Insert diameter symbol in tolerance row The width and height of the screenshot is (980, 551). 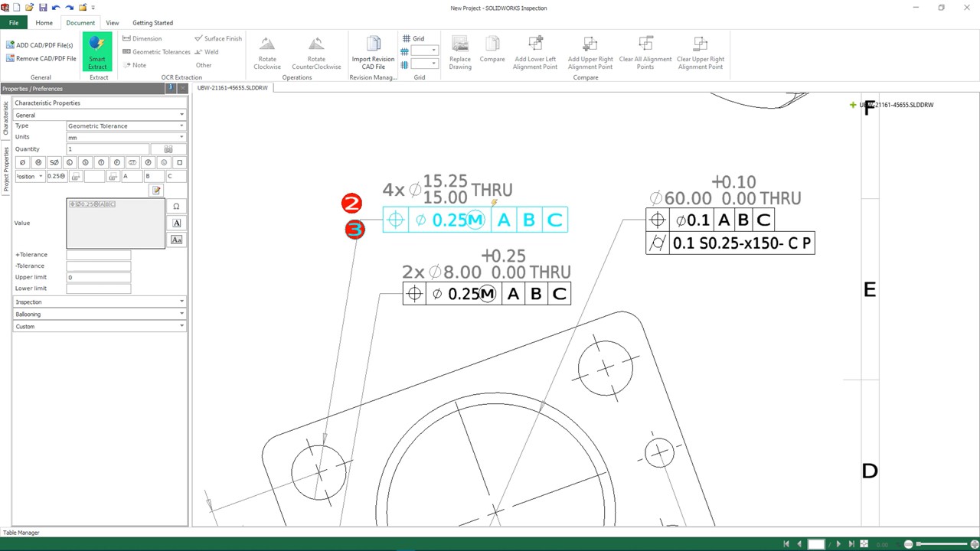click(x=22, y=162)
